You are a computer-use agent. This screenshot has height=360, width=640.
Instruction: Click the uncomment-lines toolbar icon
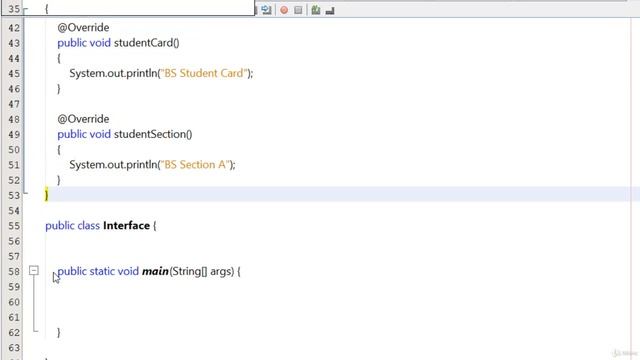[x=330, y=10]
